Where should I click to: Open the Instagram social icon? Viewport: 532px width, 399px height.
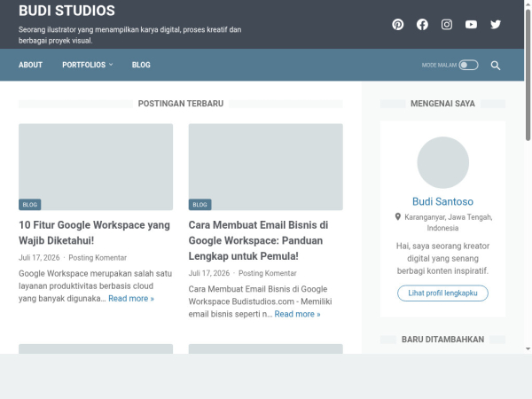447,25
